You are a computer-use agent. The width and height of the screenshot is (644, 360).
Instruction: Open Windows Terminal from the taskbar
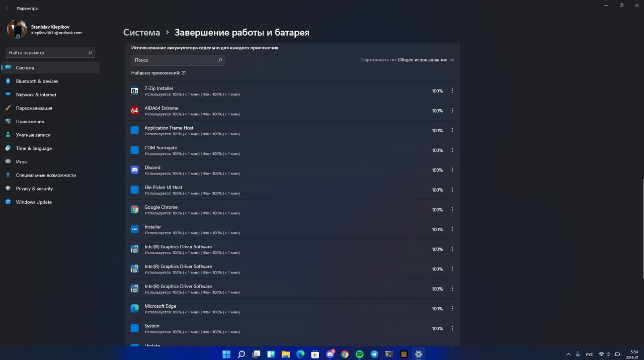click(x=389, y=354)
